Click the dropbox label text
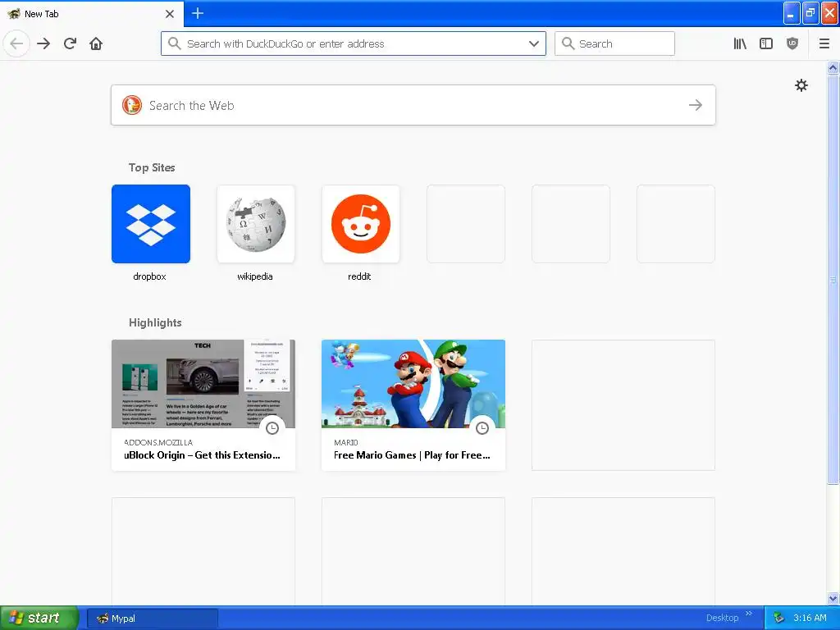The height and width of the screenshot is (630, 840). coord(149,276)
